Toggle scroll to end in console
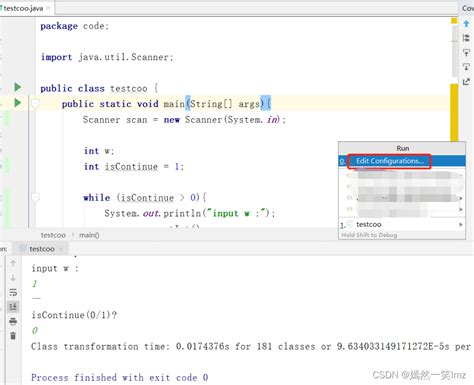474x385 pixels. click(x=13, y=307)
